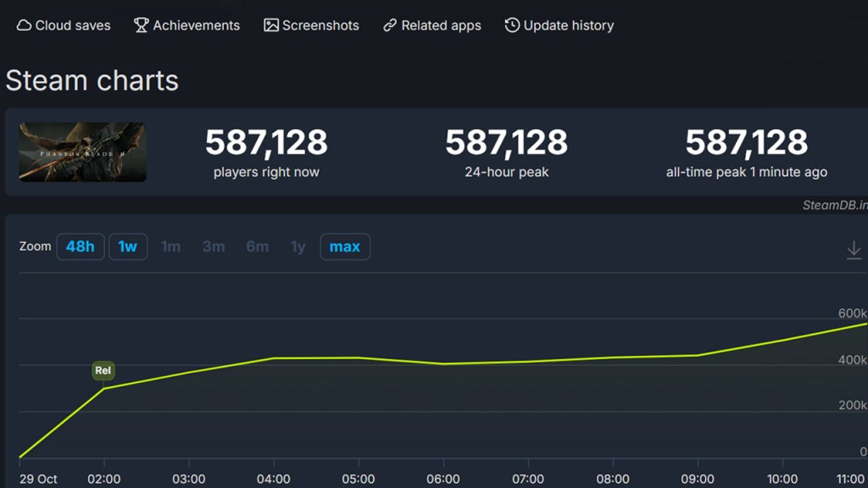Click the '03:00' time axis label
The height and width of the screenshot is (488, 868).
[x=189, y=480]
